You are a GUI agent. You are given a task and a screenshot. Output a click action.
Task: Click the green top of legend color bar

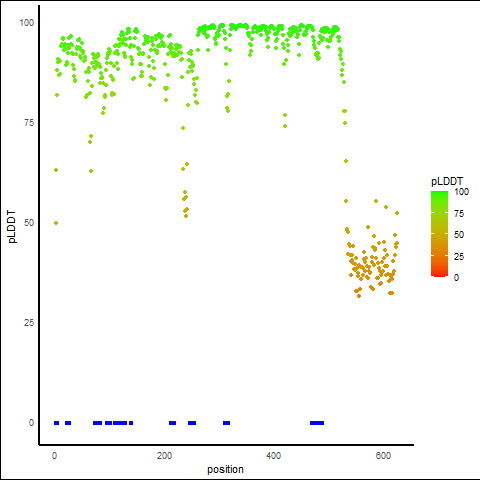pos(439,194)
